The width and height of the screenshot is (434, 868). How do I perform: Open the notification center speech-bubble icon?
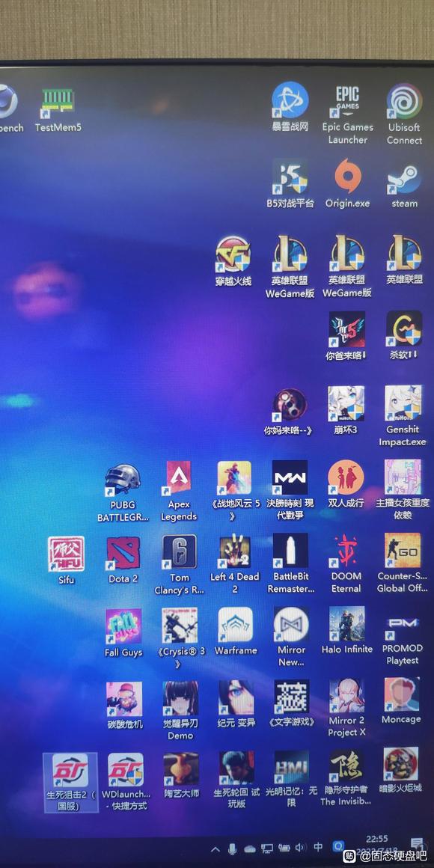418,845
